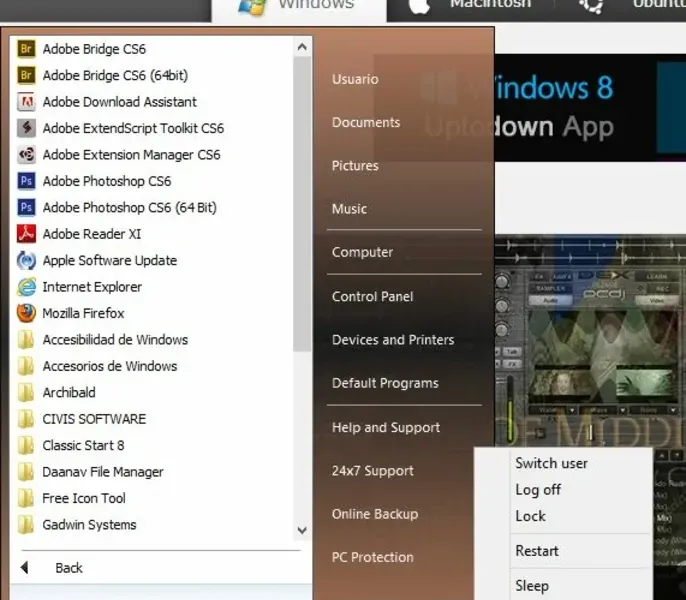Click the CIVIS SOFTWARE label
Screen dimensions: 686x600
[x=94, y=419]
